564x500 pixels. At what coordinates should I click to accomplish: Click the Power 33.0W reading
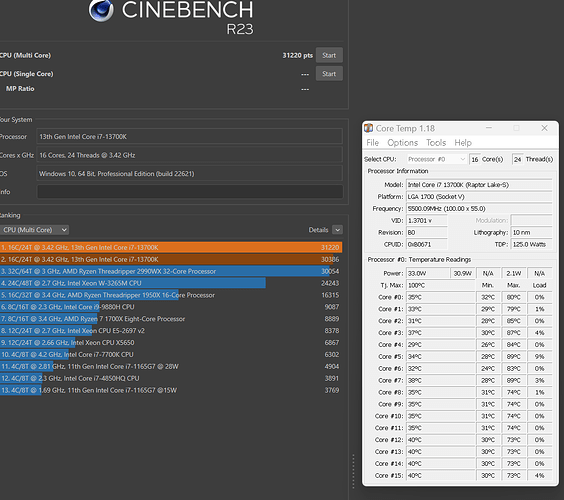tap(428, 273)
